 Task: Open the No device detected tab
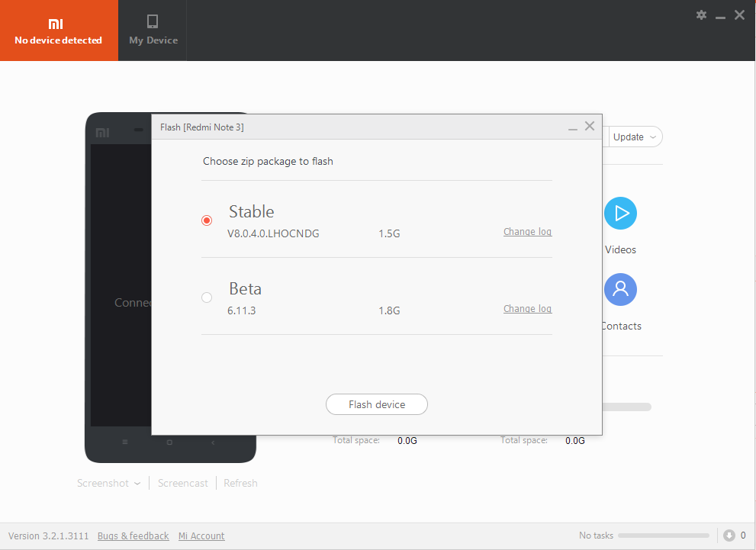click(x=59, y=31)
